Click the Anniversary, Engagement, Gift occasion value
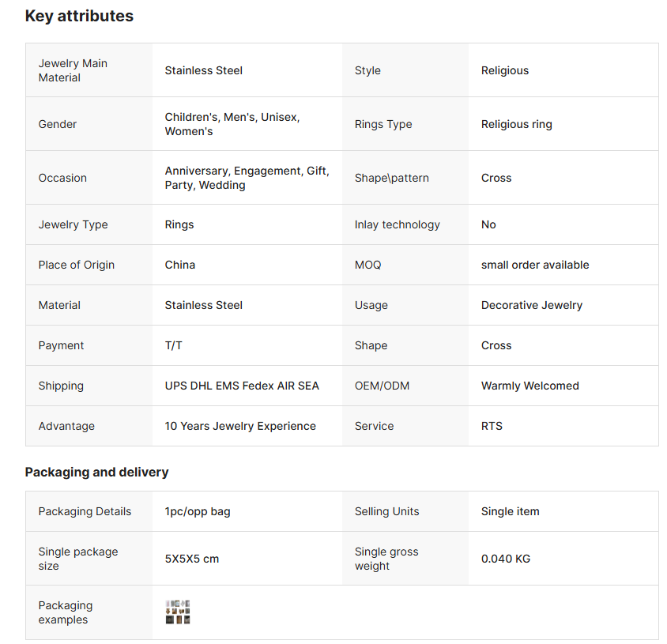 (x=247, y=178)
